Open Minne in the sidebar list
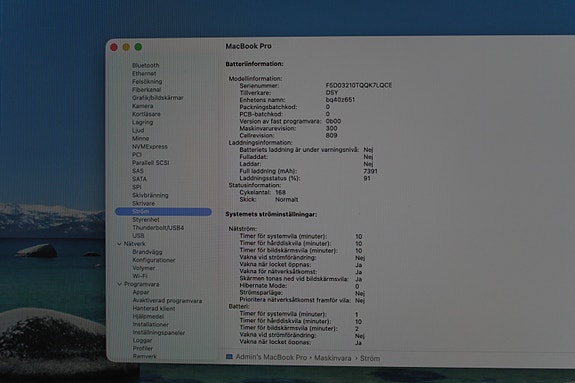This screenshot has height=383, width=575. pos(140,138)
